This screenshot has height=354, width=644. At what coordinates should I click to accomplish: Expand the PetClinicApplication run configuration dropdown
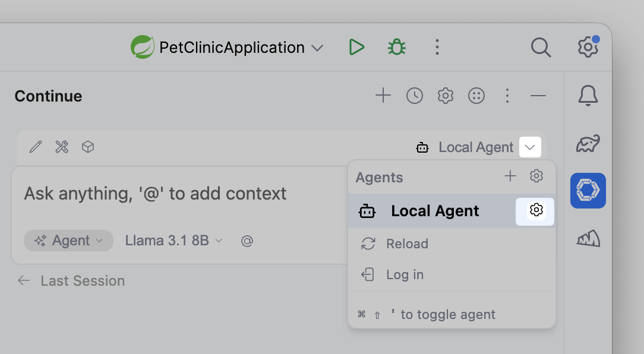pyautogui.click(x=317, y=48)
